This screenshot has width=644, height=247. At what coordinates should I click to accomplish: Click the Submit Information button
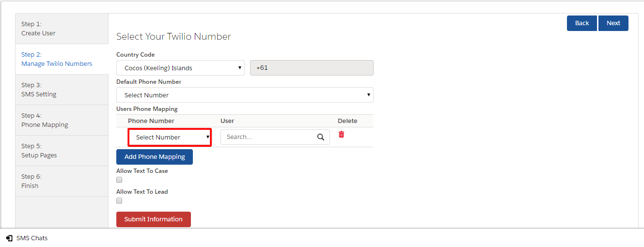coord(154,219)
